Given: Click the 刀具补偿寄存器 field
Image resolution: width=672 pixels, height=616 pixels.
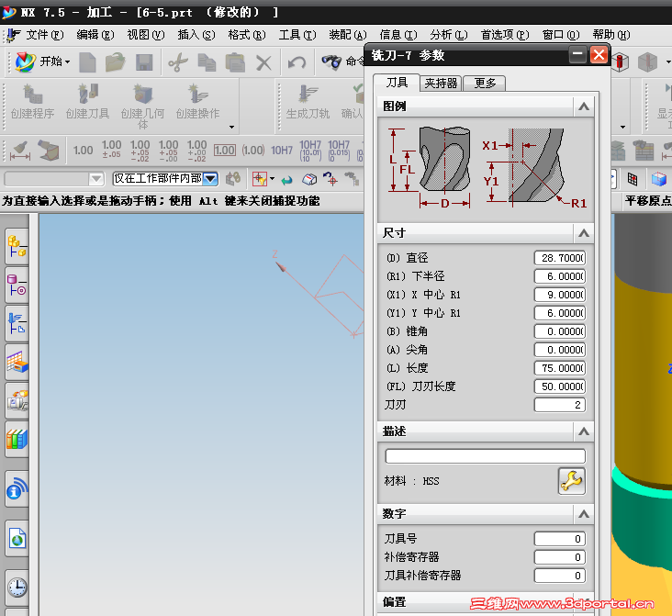Looking at the screenshot, I should click(560, 577).
